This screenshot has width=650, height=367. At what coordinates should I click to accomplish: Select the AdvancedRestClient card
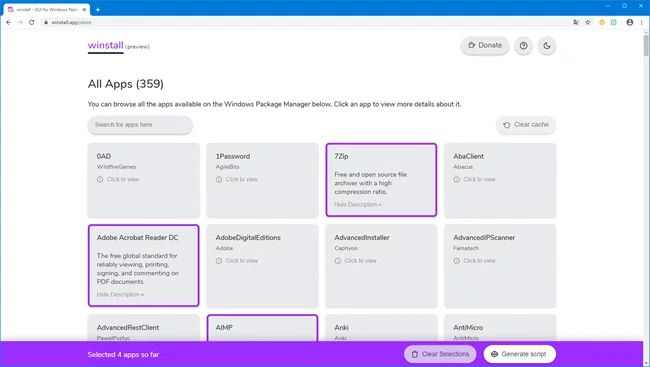point(143,328)
